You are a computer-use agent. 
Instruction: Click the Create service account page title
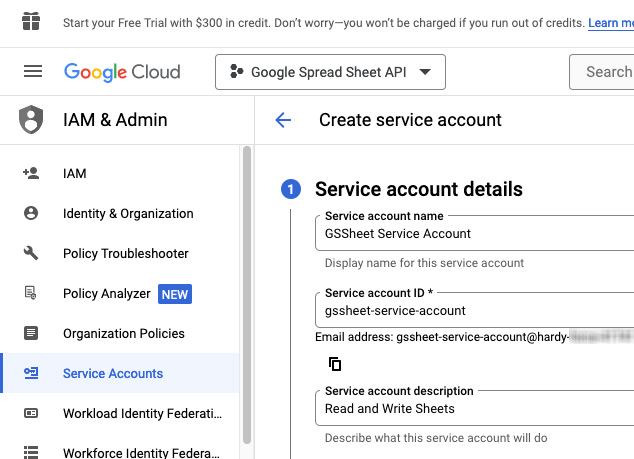point(410,120)
